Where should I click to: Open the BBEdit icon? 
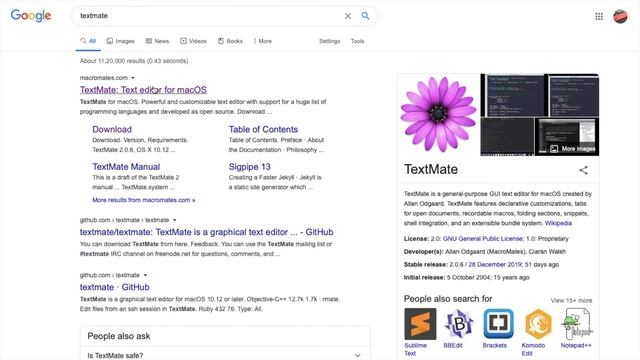[459, 324]
